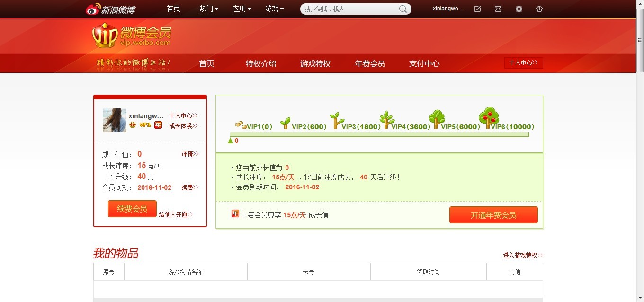This screenshot has width=644, height=302.
Task: Click the medal badge under the username
Action: coord(133,125)
